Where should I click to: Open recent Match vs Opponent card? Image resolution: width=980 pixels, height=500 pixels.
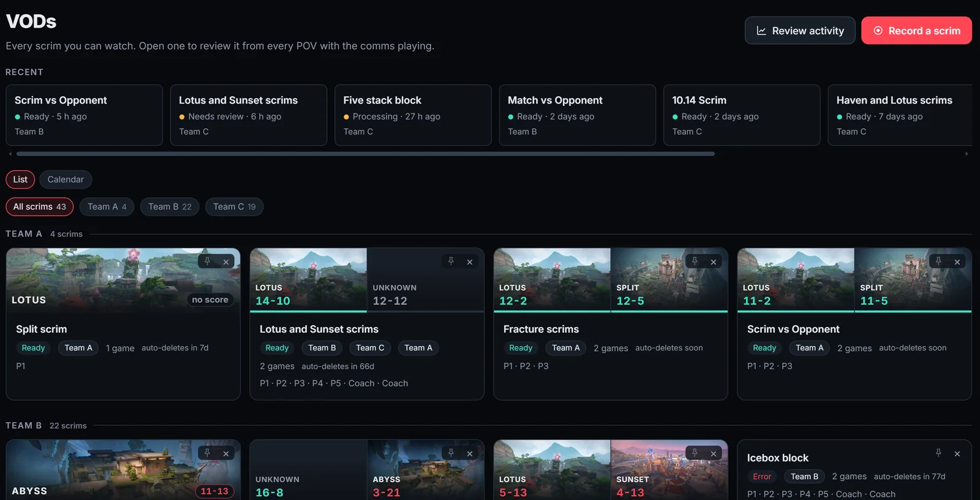[x=578, y=115]
